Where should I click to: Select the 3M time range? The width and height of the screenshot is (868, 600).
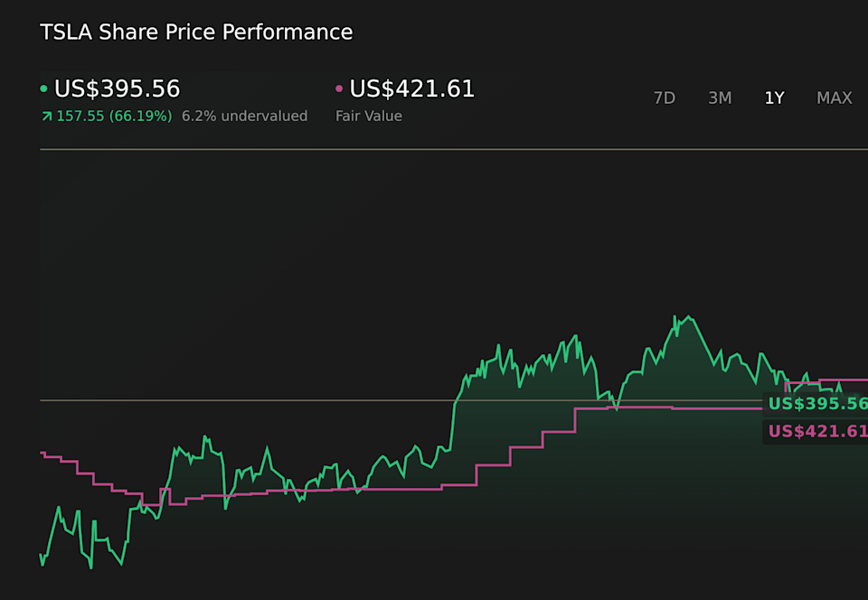720,98
